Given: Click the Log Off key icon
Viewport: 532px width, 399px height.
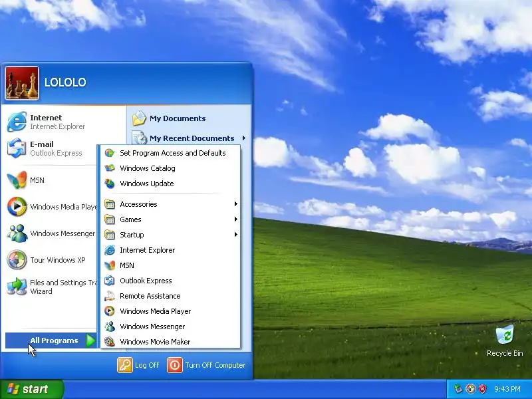Looking at the screenshot, I should tap(125, 365).
